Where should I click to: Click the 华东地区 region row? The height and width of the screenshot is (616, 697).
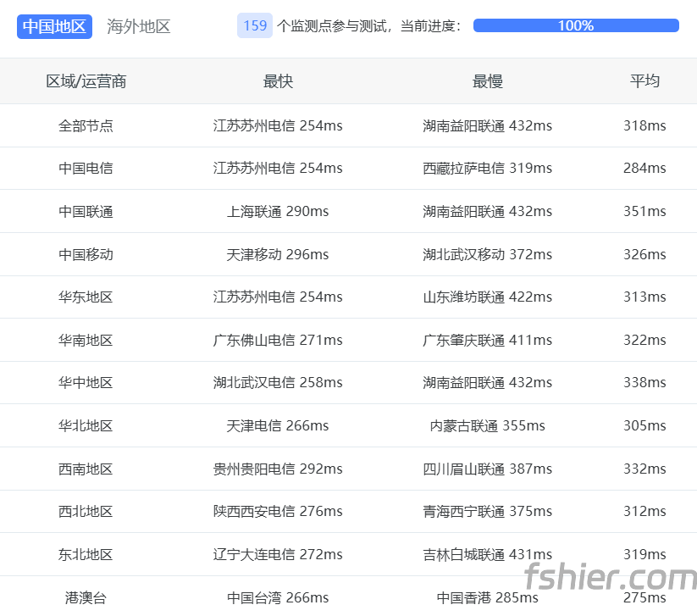pos(86,297)
